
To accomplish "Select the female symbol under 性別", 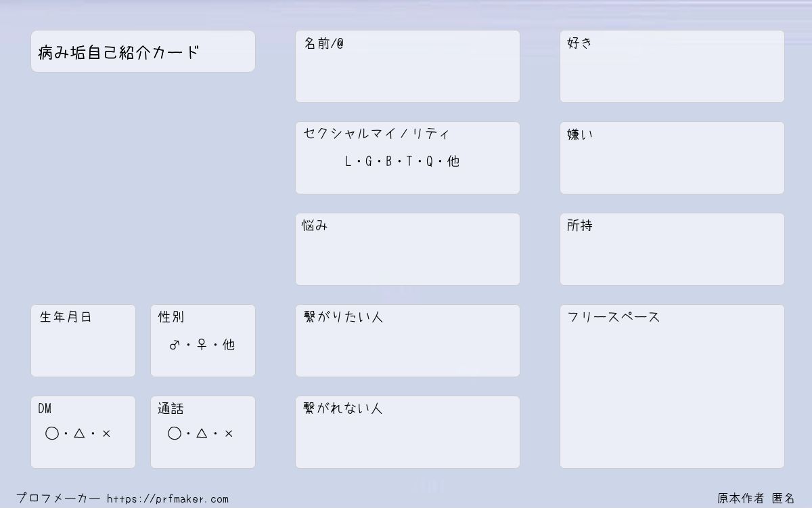I will [202, 345].
